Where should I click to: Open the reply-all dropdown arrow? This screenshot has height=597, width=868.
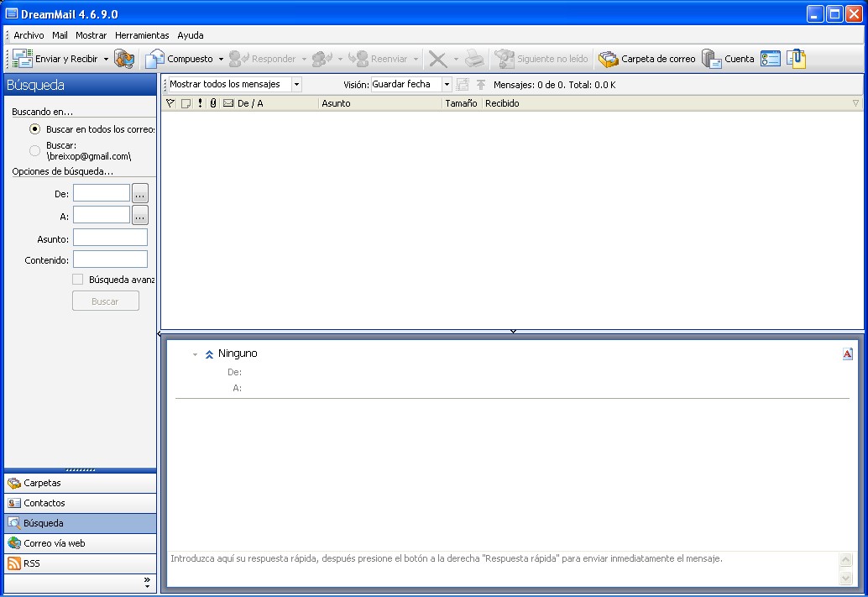[340, 59]
